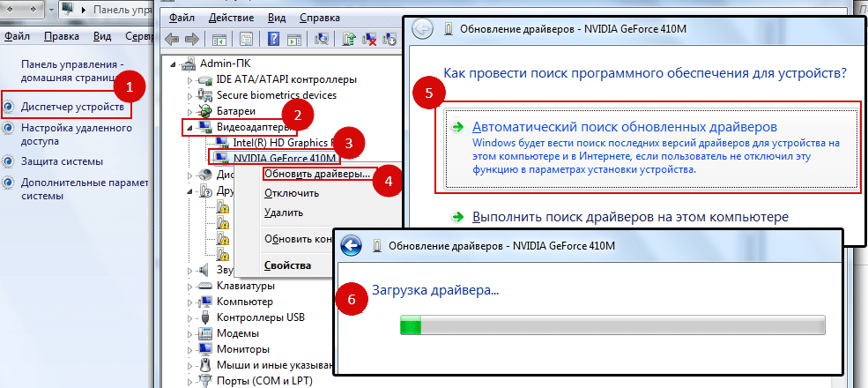
Task: Click the Update driver software toolbar icon
Action: (x=350, y=39)
